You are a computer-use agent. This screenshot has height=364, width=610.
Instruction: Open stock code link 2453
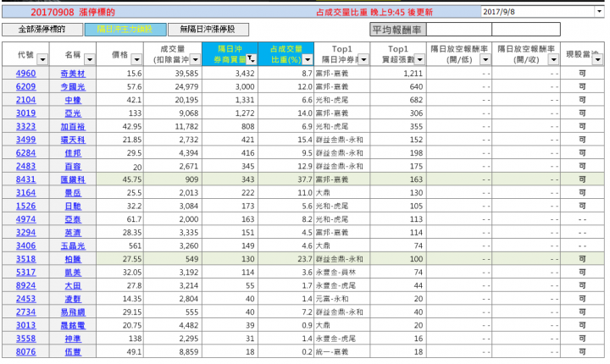point(25,299)
